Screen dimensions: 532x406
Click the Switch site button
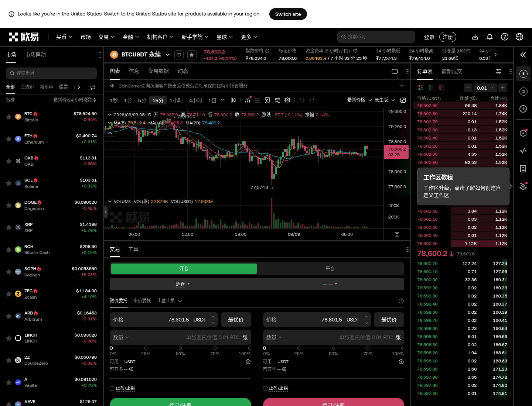(x=288, y=14)
